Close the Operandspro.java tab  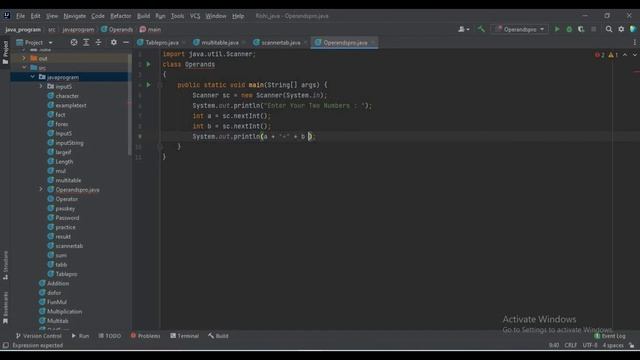click(x=373, y=42)
